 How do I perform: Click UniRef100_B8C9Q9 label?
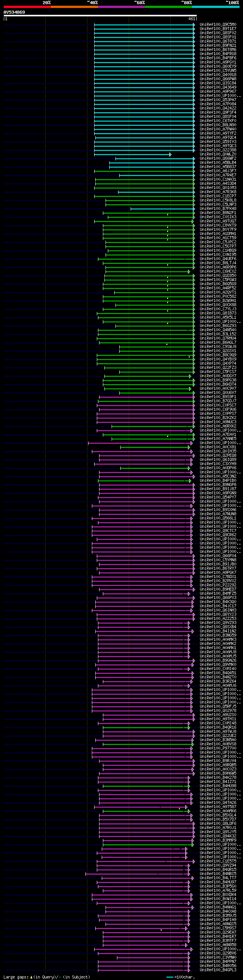pyautogui.click(x=218, y=355)
